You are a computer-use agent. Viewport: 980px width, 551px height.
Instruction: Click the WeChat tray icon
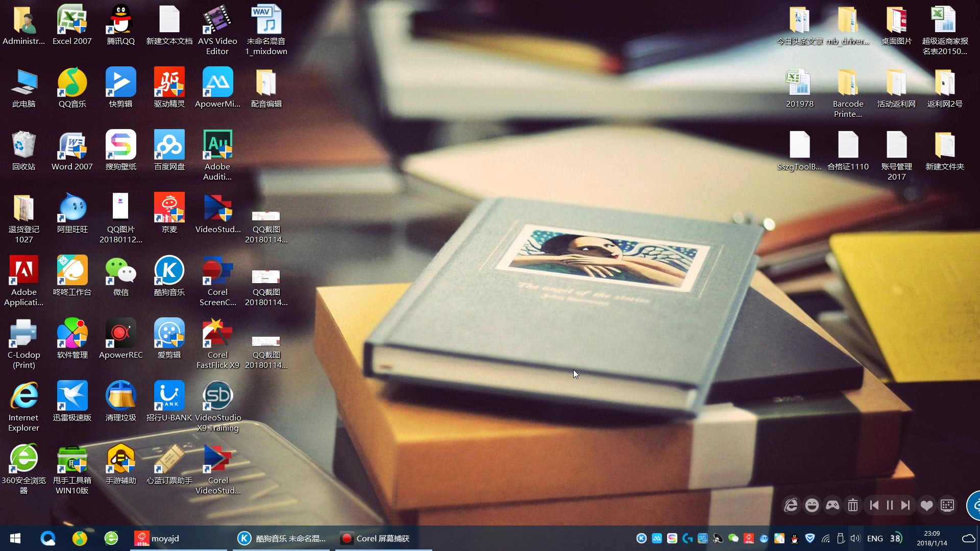733,538
